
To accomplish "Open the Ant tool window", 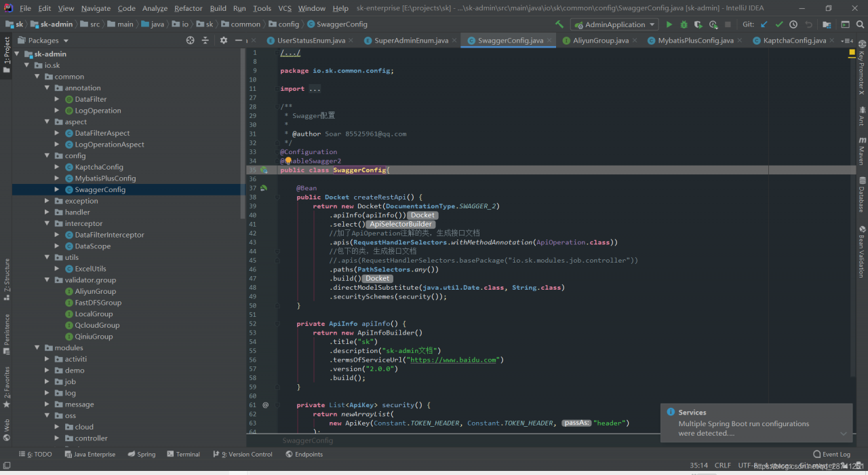I will 861,115.
